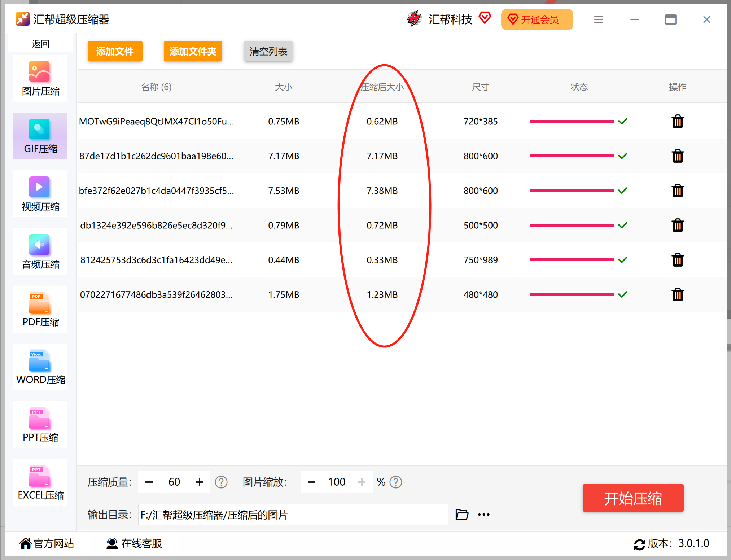The height and width of the screenshot is (560, 731).
Task: Select the GIF压缩 sidebar item
Action: [x=40, y=136]
